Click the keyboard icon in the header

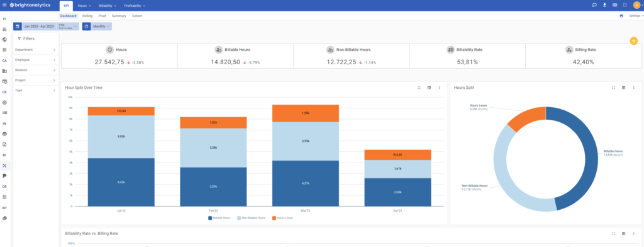(x=615, y=5)
